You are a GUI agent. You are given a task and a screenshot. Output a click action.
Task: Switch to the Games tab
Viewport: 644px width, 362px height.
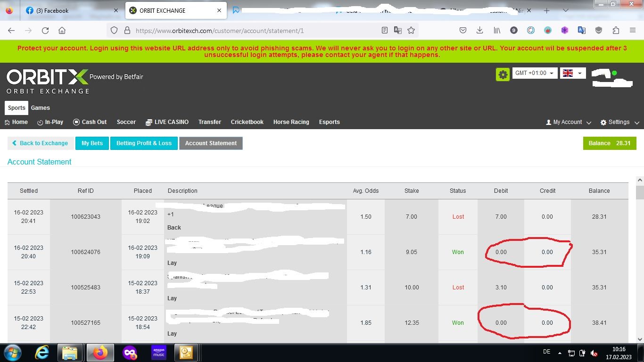tap(41, 108)
